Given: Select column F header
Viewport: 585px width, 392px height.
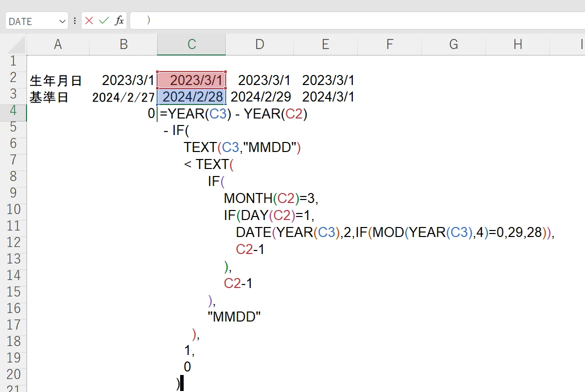Looking at the screenshot, I should [389, 44].
